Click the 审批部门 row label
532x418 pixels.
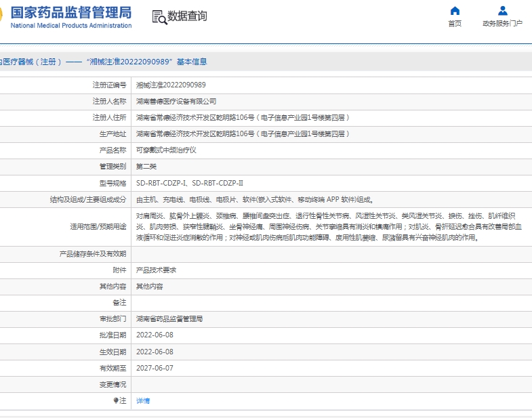112,319
